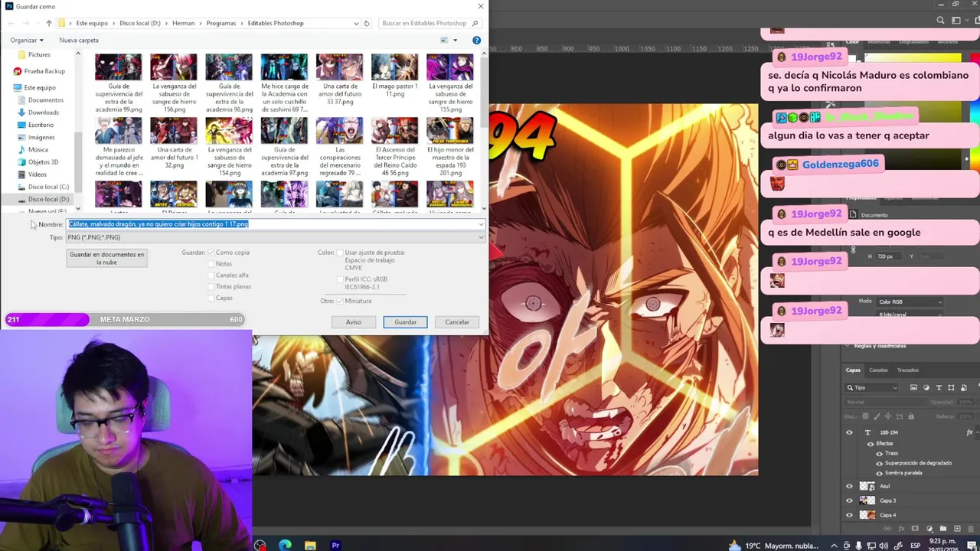Delete layer trash icon
The width and height of the screenshot is (980, 551).
click(x=970, y=529)
